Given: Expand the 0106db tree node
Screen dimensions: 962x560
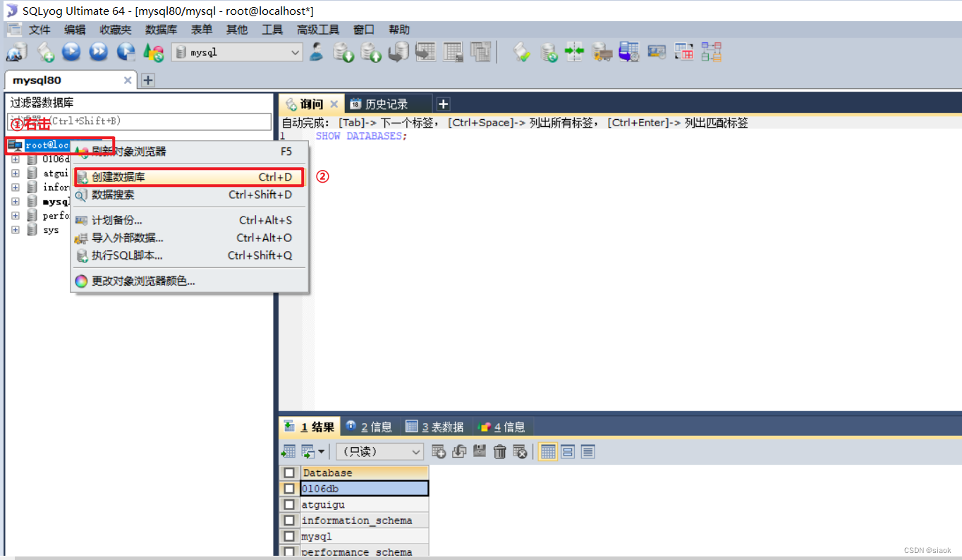Looking at the screenshot, I should pyautogui.click(x=15, y=159).
